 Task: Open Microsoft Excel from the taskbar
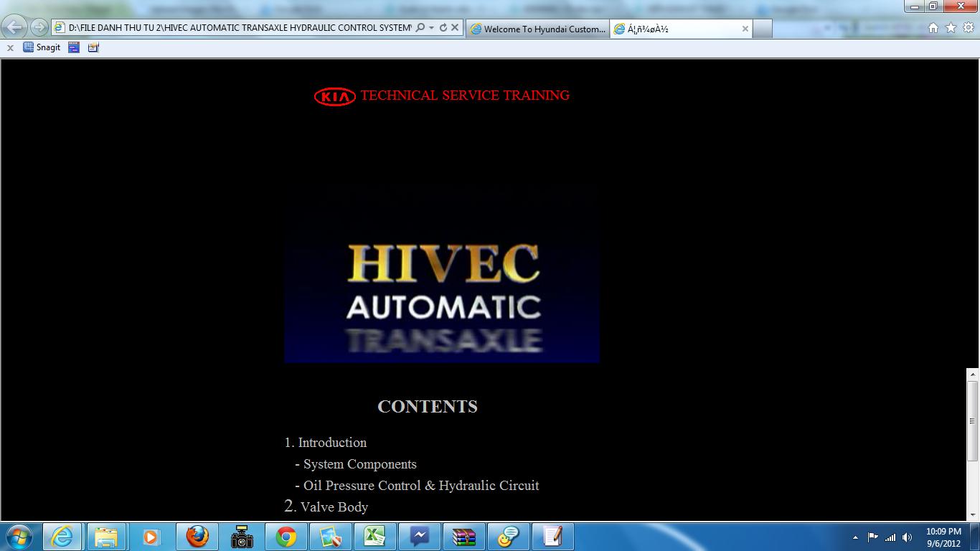click(x=375, y=537)
